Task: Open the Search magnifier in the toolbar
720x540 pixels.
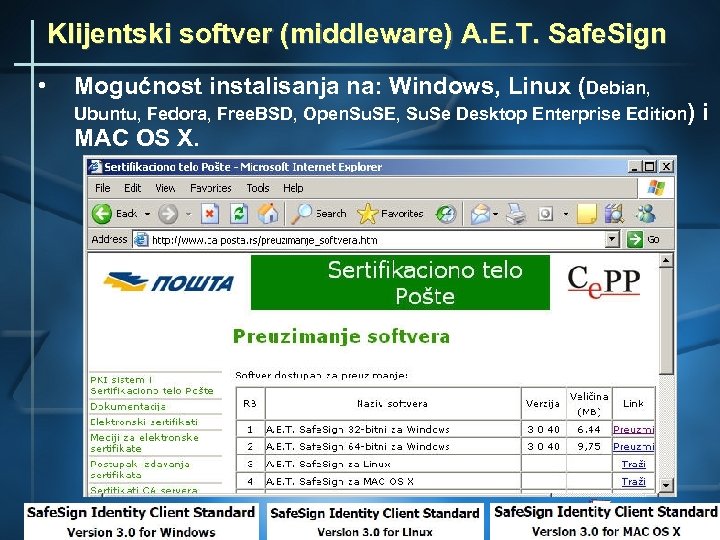Action: (x=302, y=214)
